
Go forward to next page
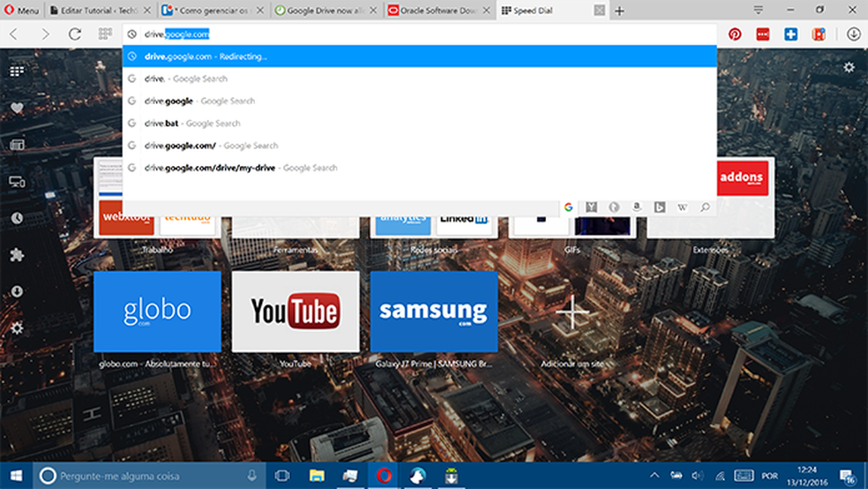tap(45, 34)
